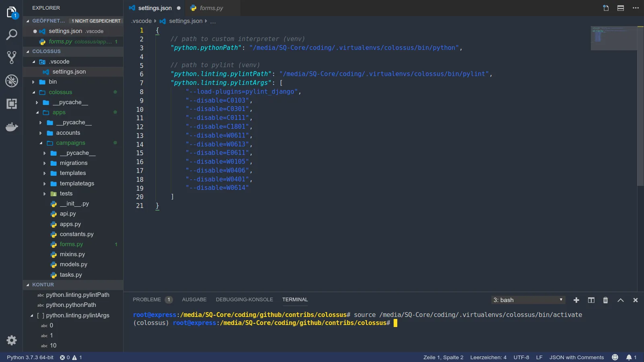Open the Search view in activity bar
The height and width of the screenshot is (362, 644).
click(x=12, y=35)
